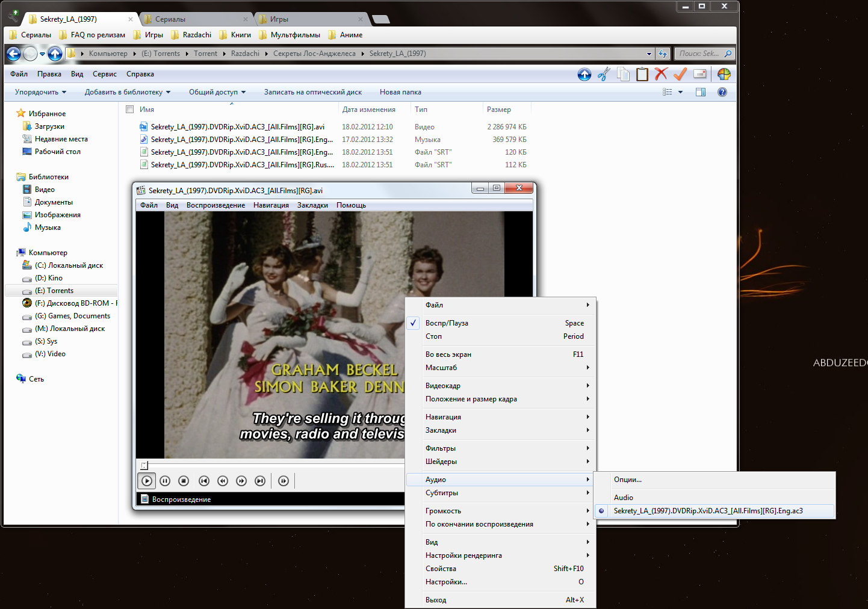Open the FAQ по релизам bookmark folder
Image resolution: width=868 pixels, height=609 pixels.
click(92, 35)
